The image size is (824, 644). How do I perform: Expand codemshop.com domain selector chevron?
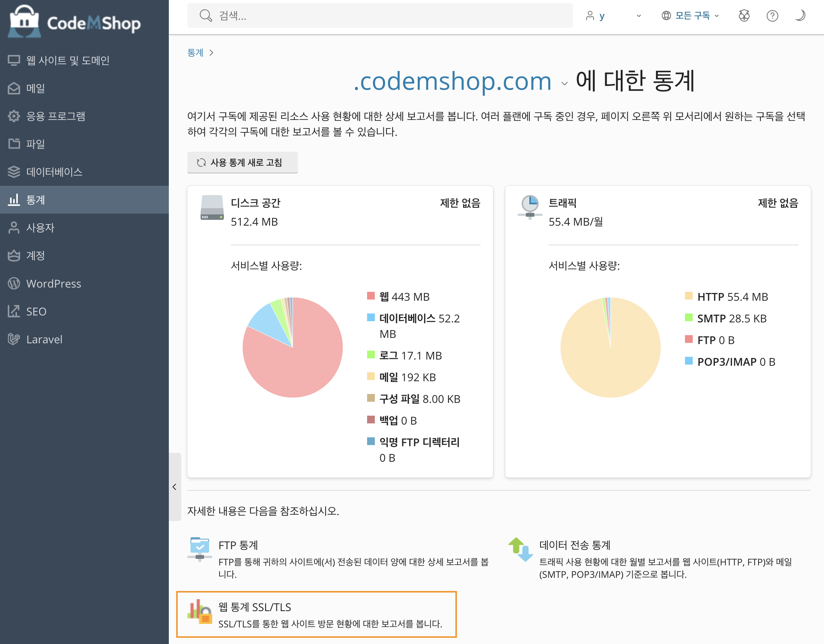tap(565, 83)
